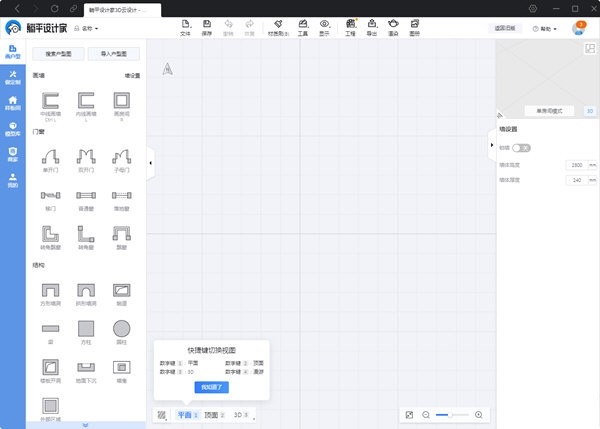This screenshot has width=600, height=429.
Task: Open 模型库 model library in sidebar
Action: [13, 129]
